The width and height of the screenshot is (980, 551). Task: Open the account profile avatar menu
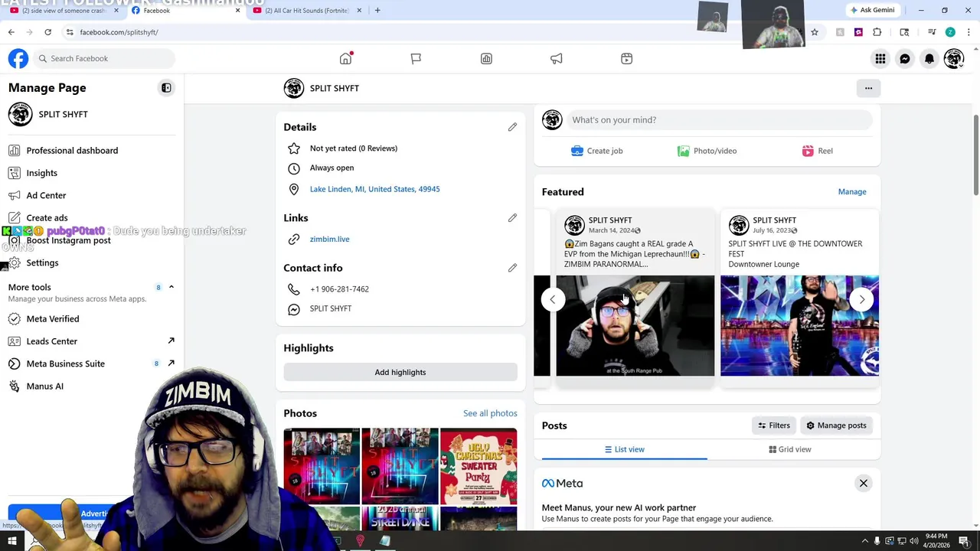point(954,59)
